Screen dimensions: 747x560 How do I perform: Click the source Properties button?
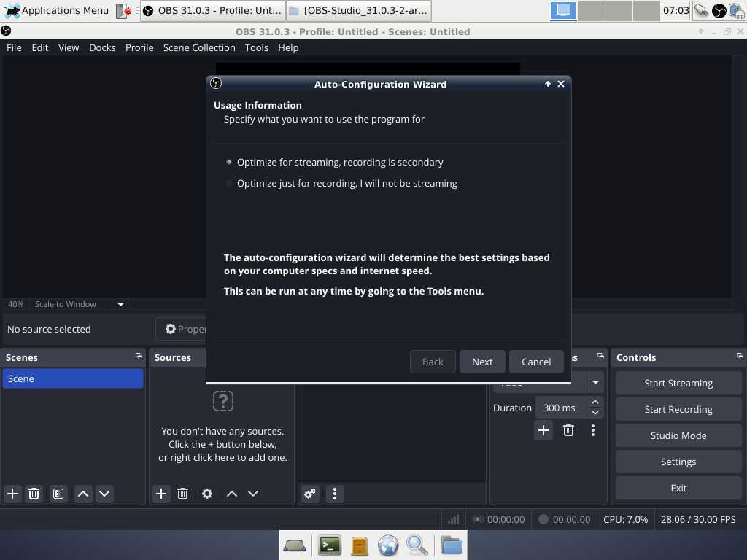pos(182,329)
